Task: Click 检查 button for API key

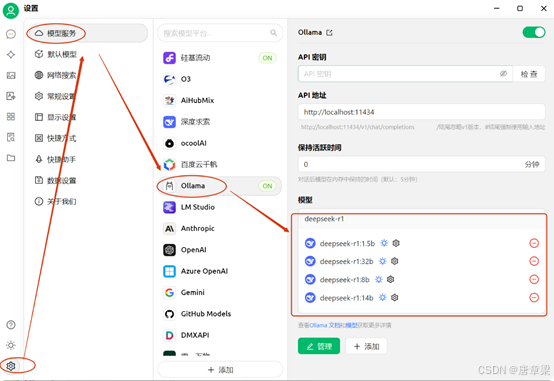Action: 529,74
